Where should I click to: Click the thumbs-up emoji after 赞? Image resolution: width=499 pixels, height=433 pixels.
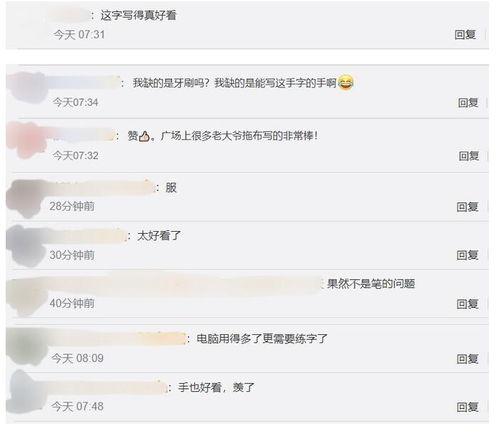click(144, 136)
